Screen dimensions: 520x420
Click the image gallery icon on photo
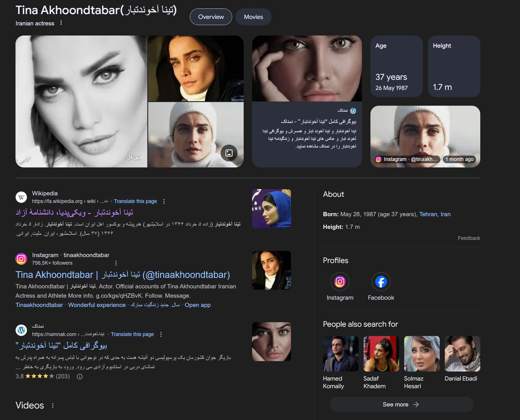tap(229, 153)
